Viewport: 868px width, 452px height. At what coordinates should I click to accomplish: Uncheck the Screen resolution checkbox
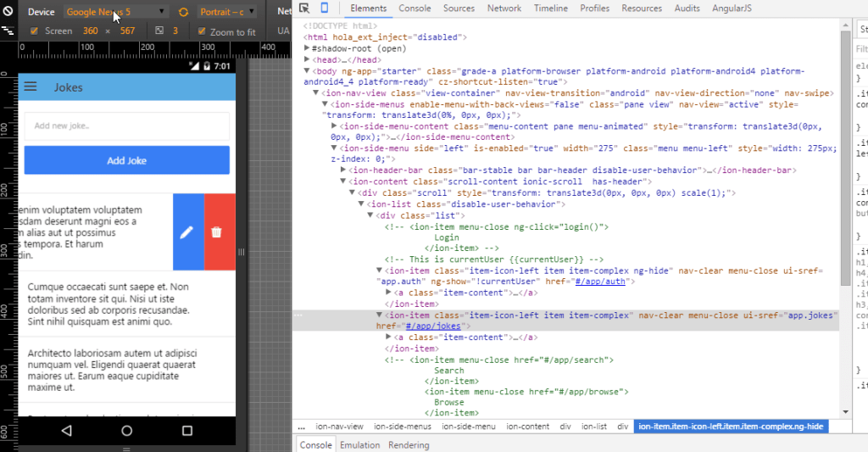pyautogui.click(x=34, y=31)
